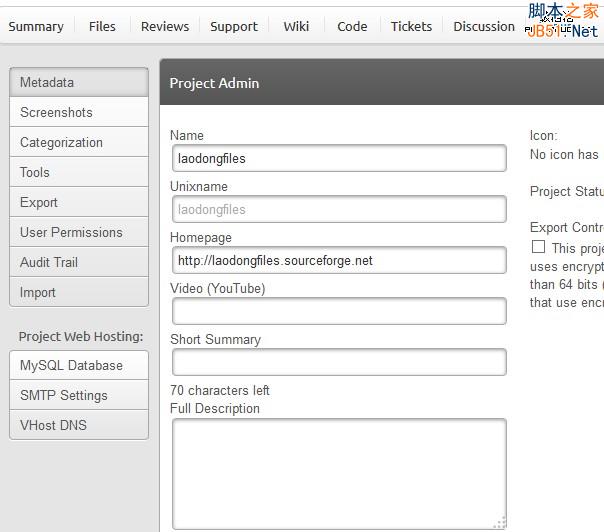This screenshot has height=532, width=604.
Task: Open the Audit Trail page
Action: point(79,262)
